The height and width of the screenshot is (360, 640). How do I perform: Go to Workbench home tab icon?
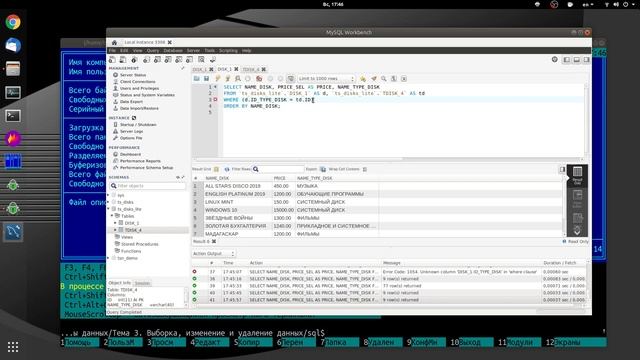click(x=114, y=42)
